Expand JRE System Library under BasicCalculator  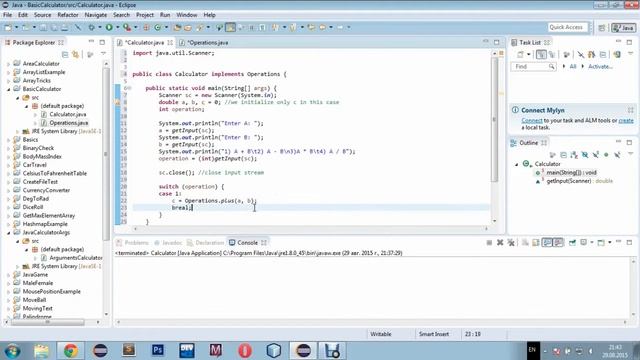coord(18,131)
